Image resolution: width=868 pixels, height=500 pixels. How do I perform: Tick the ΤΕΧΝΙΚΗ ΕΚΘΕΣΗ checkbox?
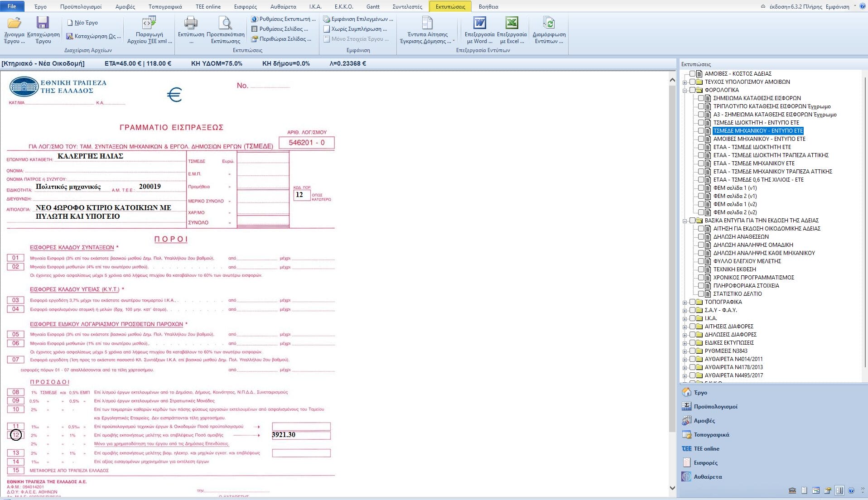701,269
